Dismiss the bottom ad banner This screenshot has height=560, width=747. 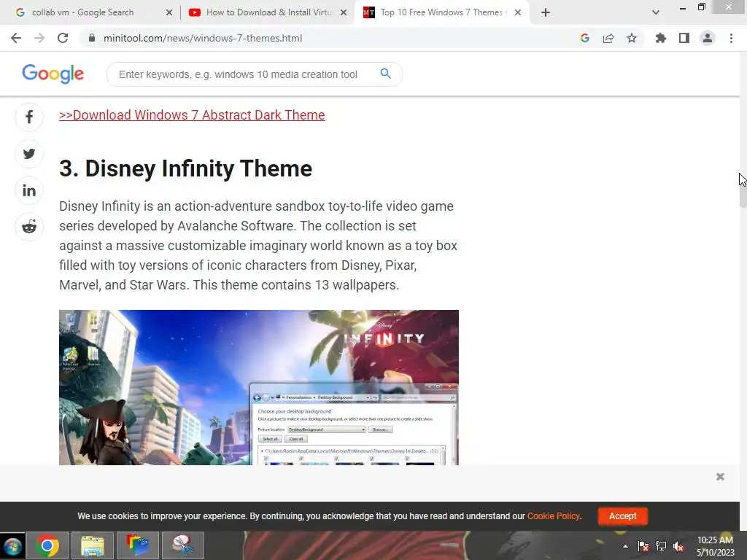720,477
